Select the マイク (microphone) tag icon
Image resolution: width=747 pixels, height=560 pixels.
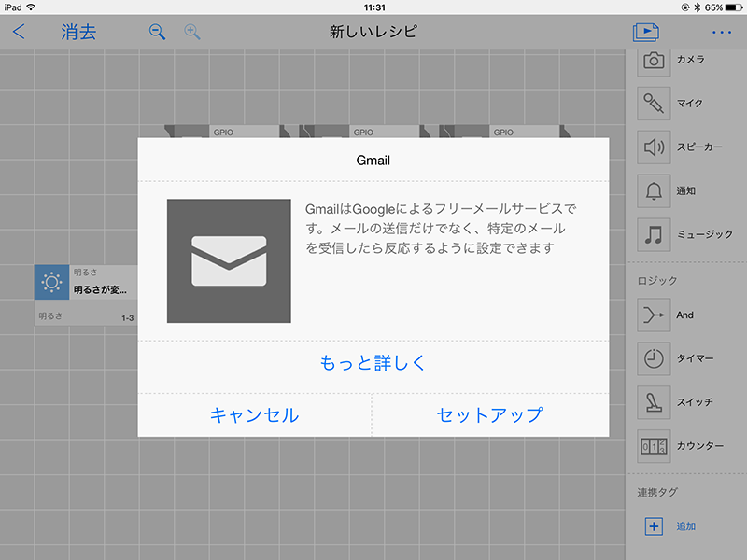(x=654, y=103)
